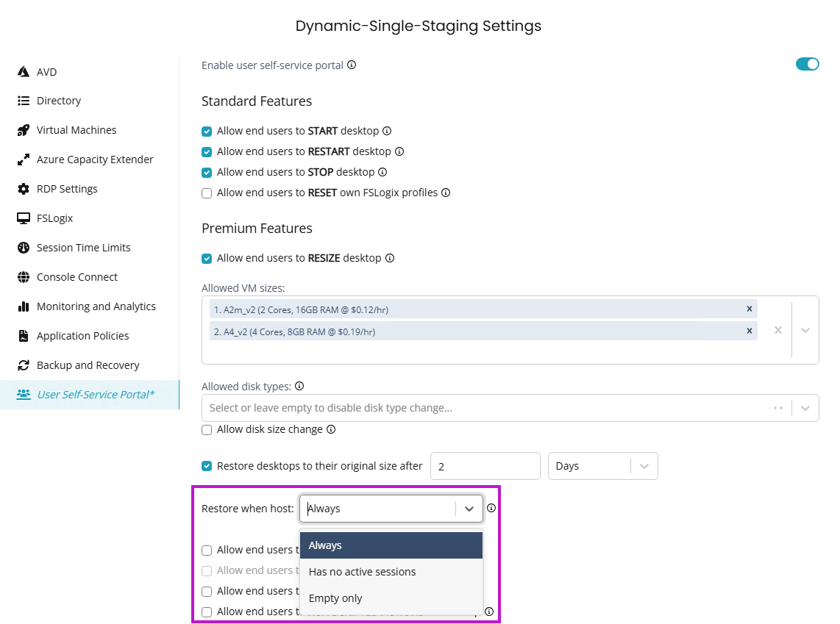
Task: Uncheck Allow end users to START desktop
Action: coord(207,132)
